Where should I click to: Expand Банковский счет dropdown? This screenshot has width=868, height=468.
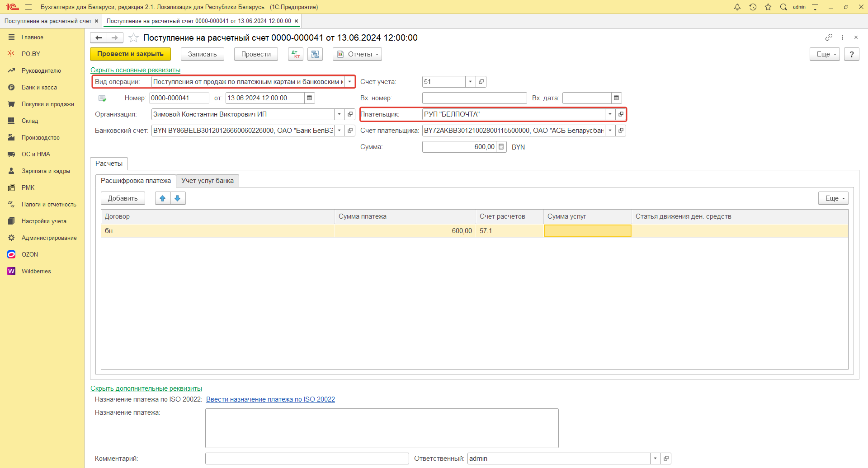coord(339,131)
